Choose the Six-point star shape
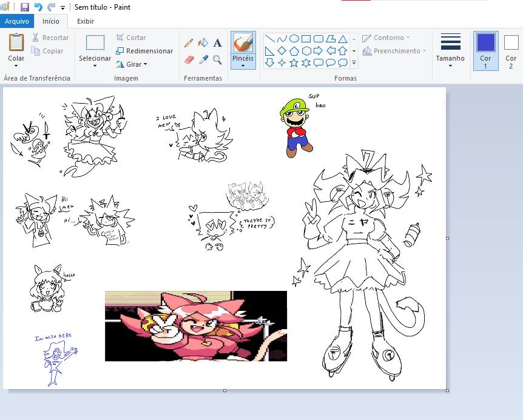This screenshot has height=420, width=523. click(x=306, y=62)
